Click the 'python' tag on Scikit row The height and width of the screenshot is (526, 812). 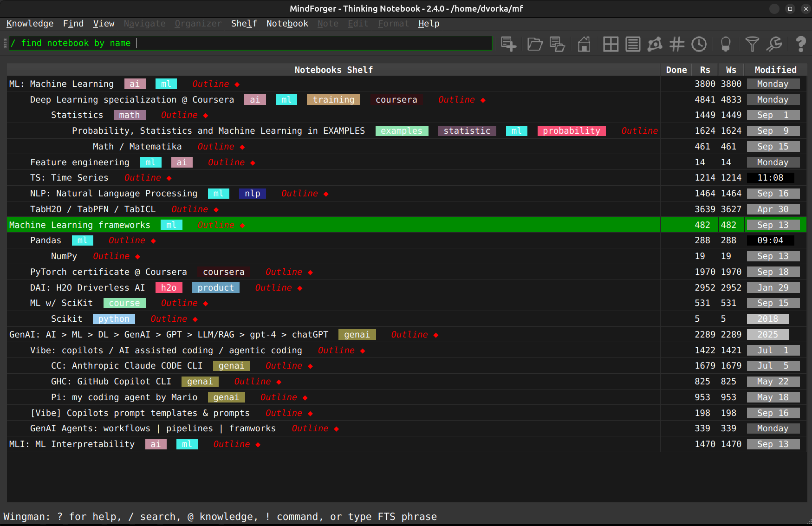point(114,319)
